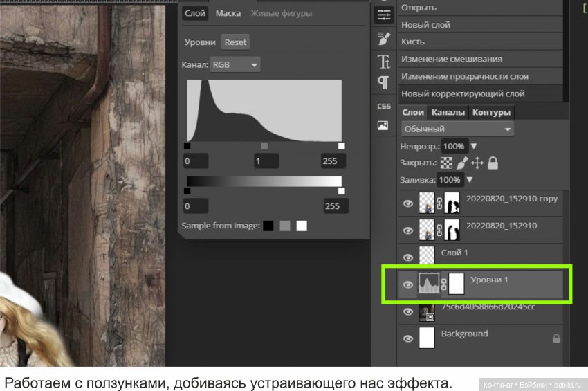Open the Paragraph panel pilcrow icon
Viewport: 588px width, 391px height.
point(383,82)
